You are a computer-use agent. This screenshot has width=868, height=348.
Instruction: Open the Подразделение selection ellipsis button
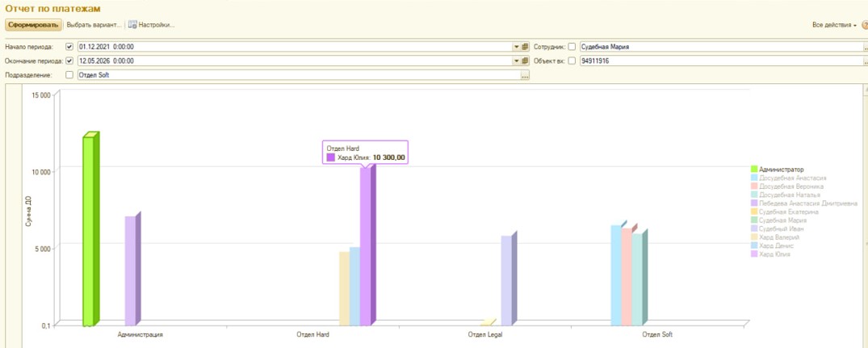coord(525,75)
